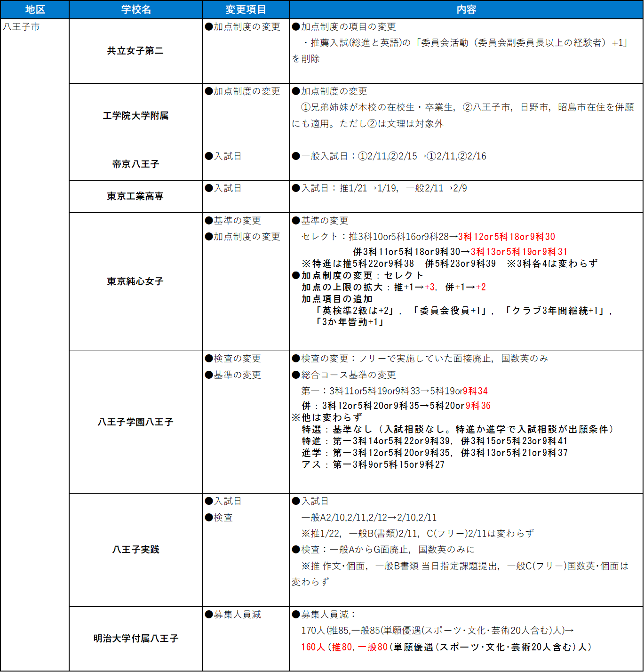Click the フリーで実施していた面接廃止 line

[x=420, y=359]
